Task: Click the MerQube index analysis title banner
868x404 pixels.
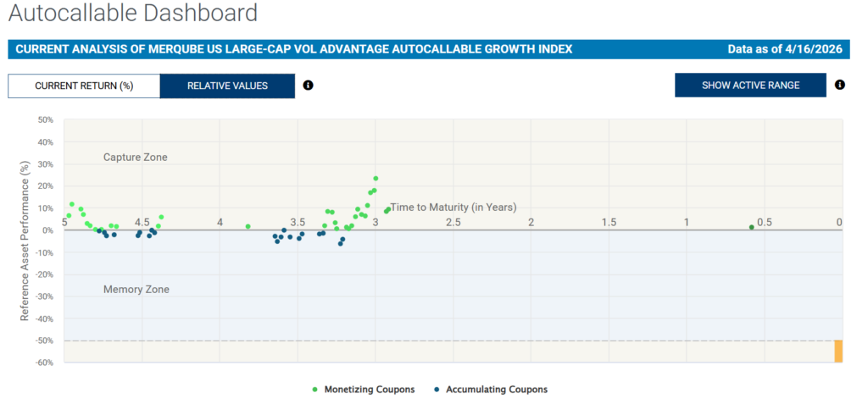Action: [293, 49]
